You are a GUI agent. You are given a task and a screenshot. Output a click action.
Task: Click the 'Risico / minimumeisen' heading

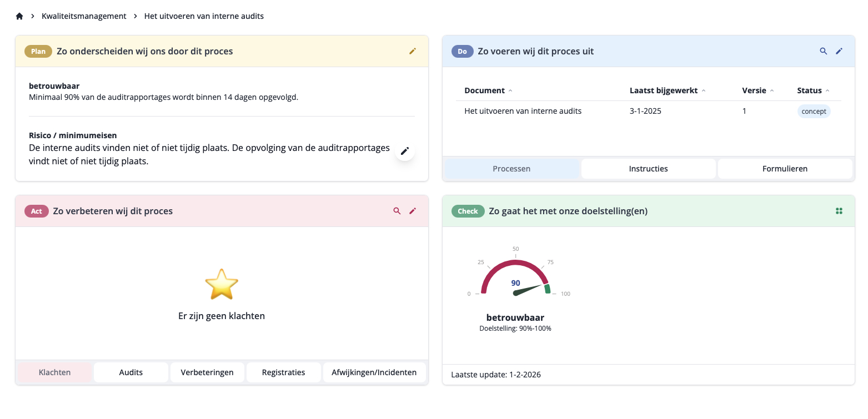(x=73, y=135)
